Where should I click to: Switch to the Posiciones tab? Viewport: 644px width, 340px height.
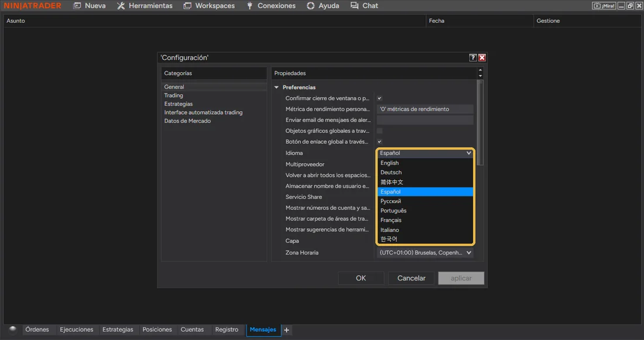[157, 329]
